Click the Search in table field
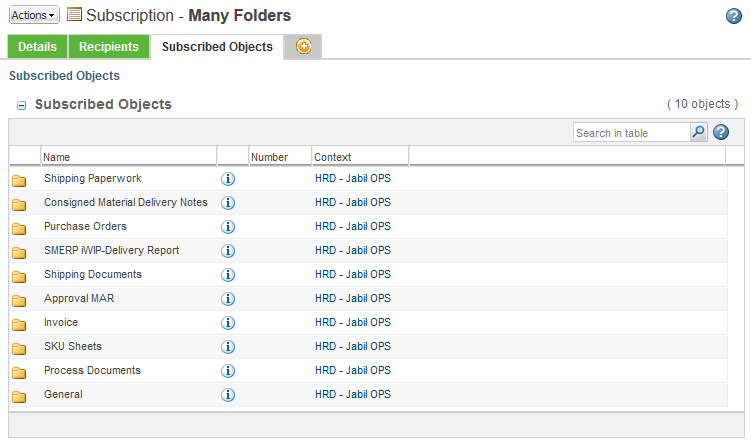 [632, 133]
